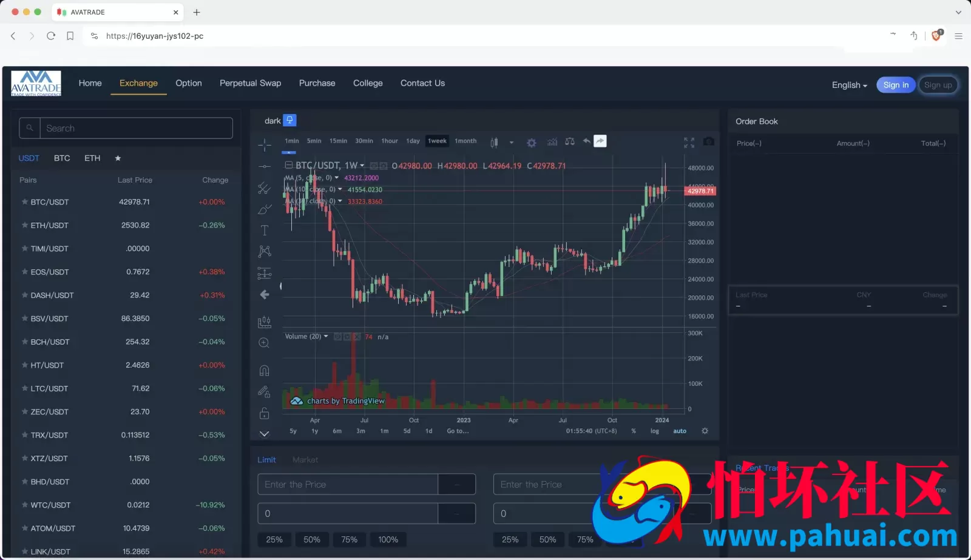
Task: Select the pattern drawing tool
Action: [265, 251]
